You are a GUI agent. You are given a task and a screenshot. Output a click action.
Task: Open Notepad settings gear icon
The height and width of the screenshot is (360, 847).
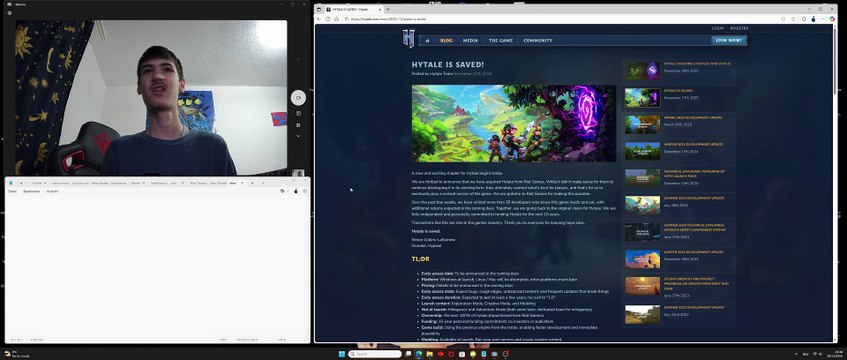click(305, 191)
